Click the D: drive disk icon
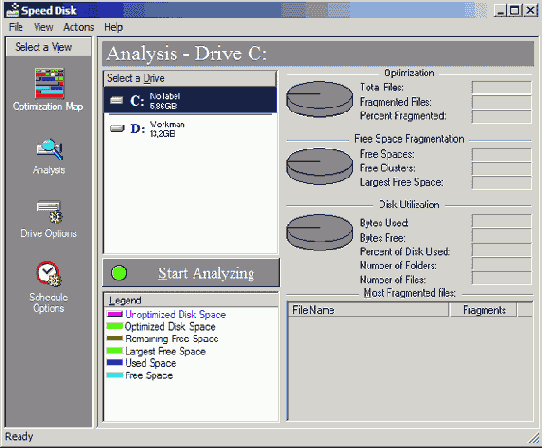 tap(117, 129)
